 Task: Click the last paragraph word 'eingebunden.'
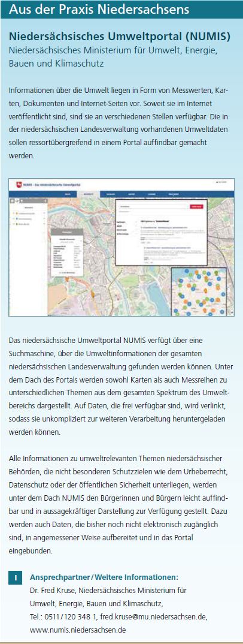pyautogui.click(x=31, y=551)
